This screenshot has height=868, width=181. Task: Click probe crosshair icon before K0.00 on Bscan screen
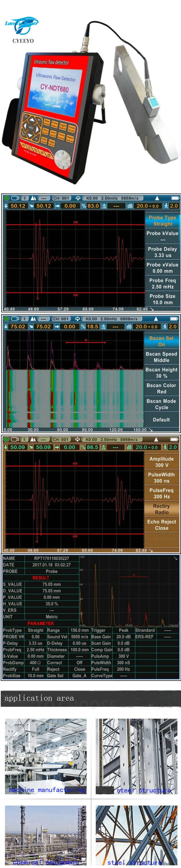coord(77,319)
